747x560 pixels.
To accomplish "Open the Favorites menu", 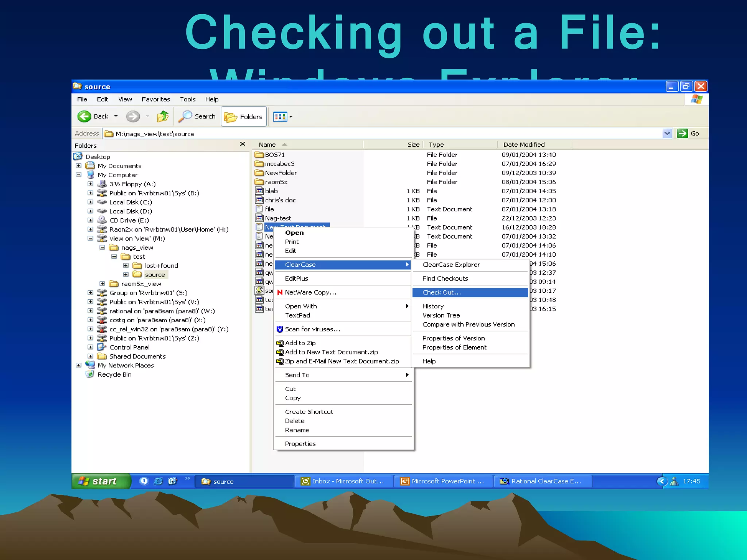I will [x=156, y=99].
